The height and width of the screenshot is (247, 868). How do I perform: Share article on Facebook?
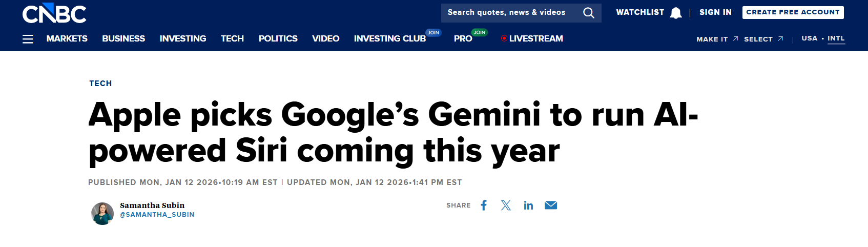point(484,205)
